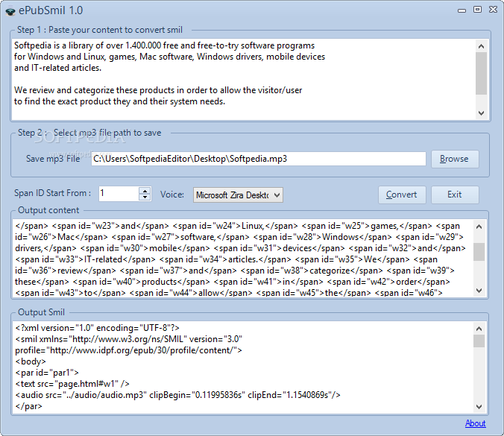Close the ePubSmil window

tap(494, 10)
